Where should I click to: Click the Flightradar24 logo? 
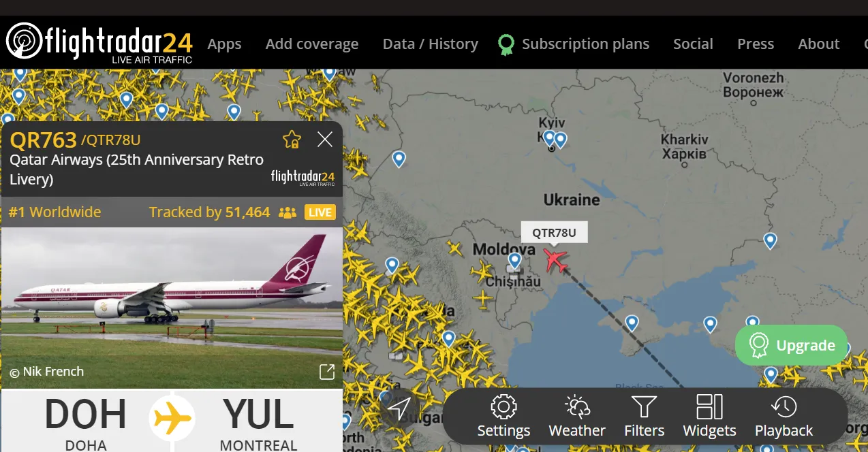click(x=99, y=42)
